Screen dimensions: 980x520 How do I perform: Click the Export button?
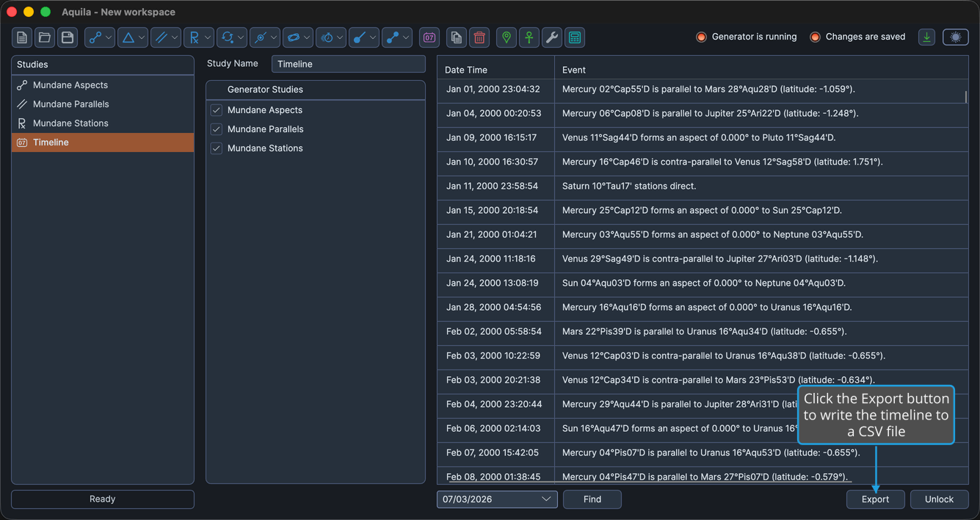tap(875, 499)
